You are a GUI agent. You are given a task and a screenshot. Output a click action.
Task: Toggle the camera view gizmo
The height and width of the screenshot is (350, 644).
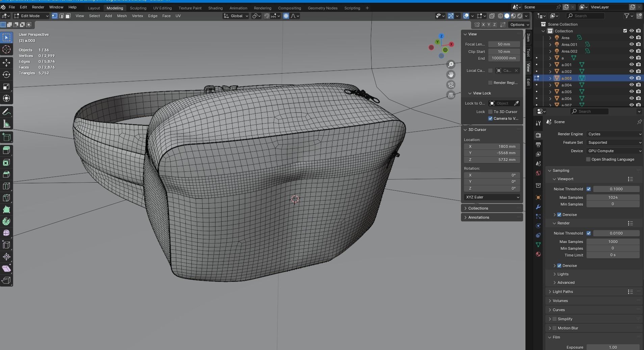pos(451,85)
